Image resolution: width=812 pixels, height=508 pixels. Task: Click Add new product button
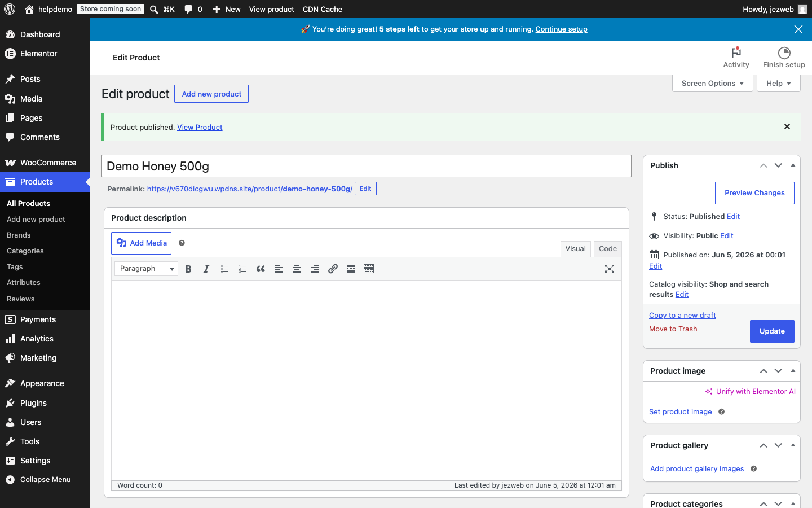coord(211,94)
